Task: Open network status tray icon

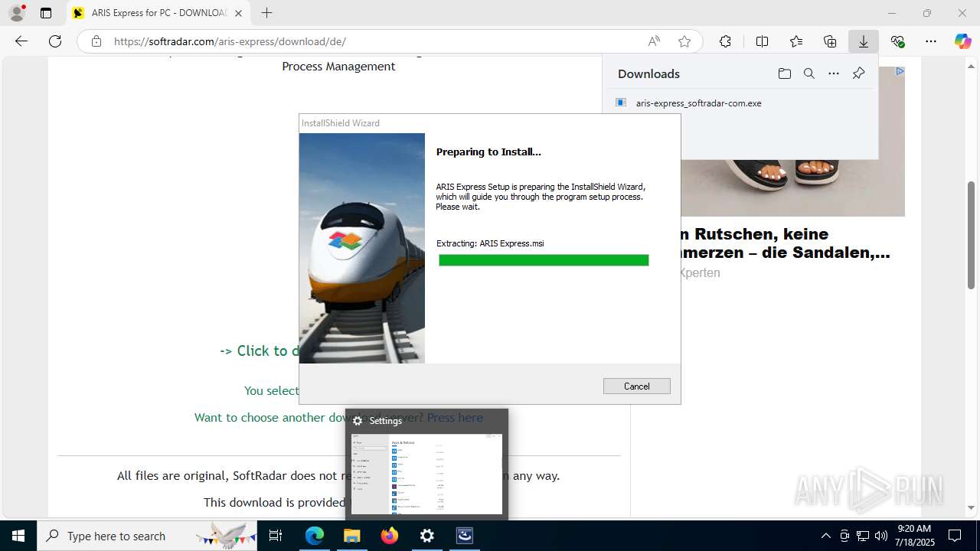Action: pyautogui.click(x=863, y=536)
